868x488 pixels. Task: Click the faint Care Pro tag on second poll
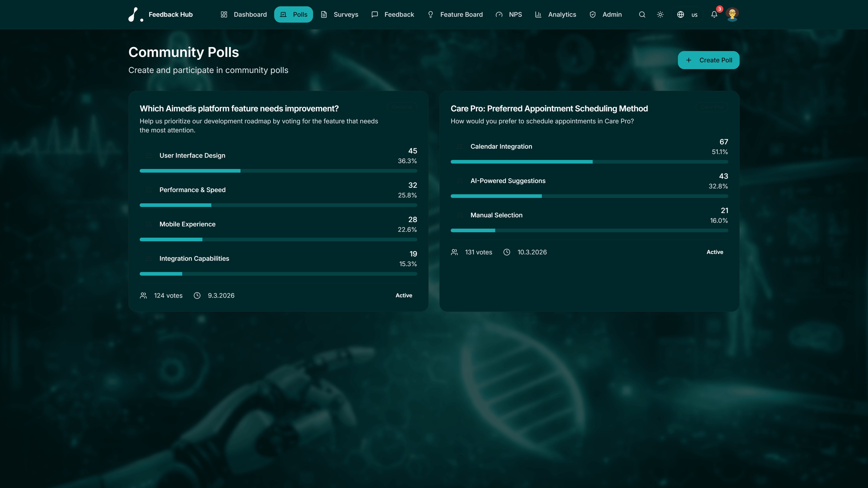pyautogui.click(x=712, y=107)
